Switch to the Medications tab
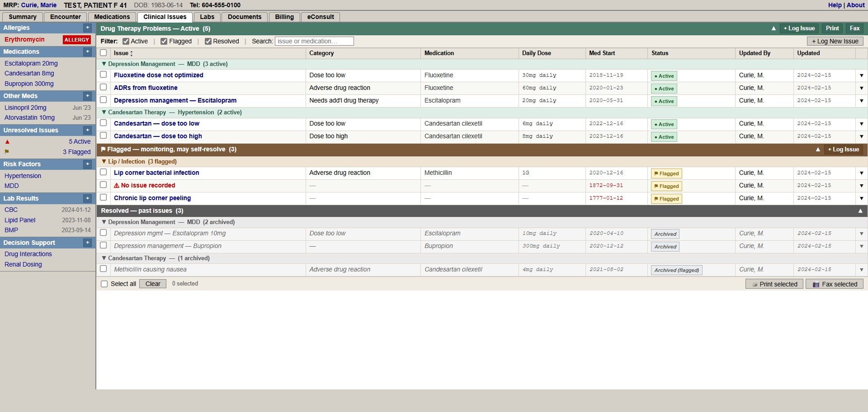This screenshot has width=868, height=412. coord(112,17)
